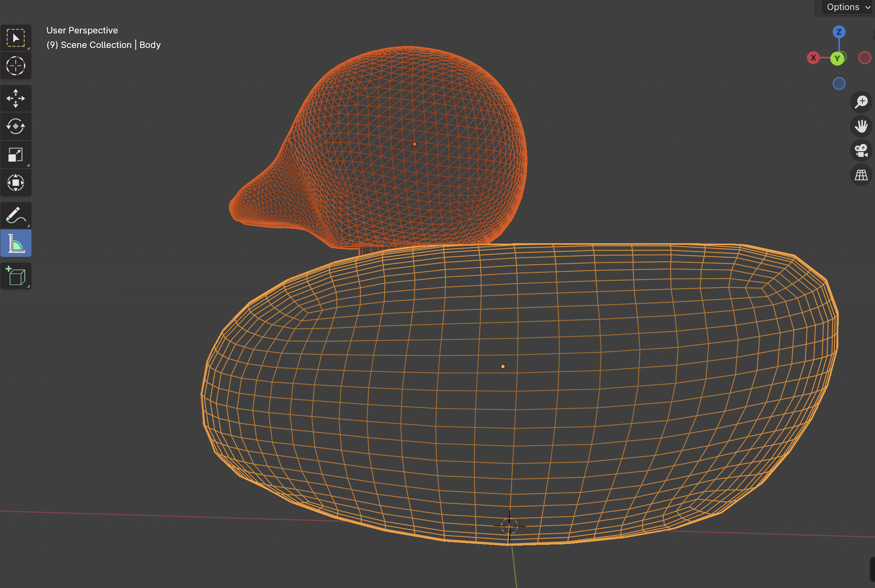Click the zoom view magnifier button
The width and height of the screenshot is (875, 588).
(861, 102)
